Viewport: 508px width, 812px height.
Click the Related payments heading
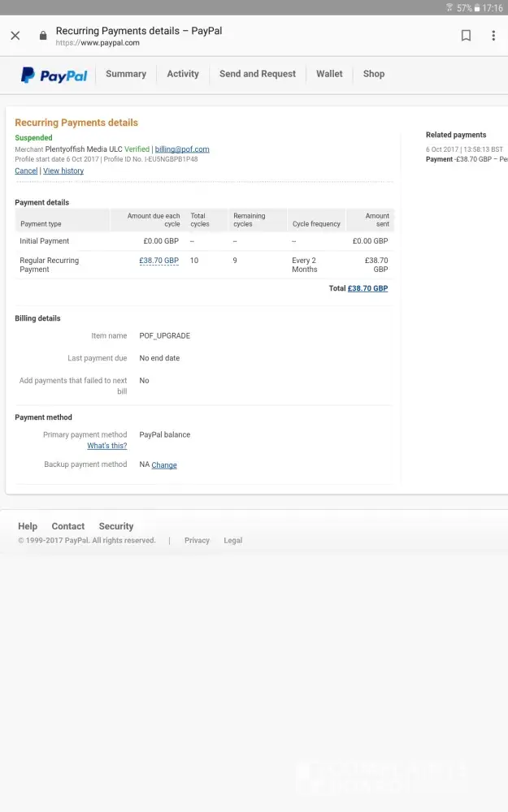click(456, 135)
